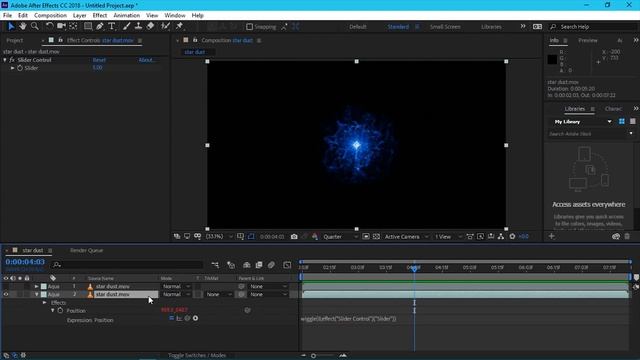Click the show post-expression graph icon
Screen dimensions: 640x360
179,318
